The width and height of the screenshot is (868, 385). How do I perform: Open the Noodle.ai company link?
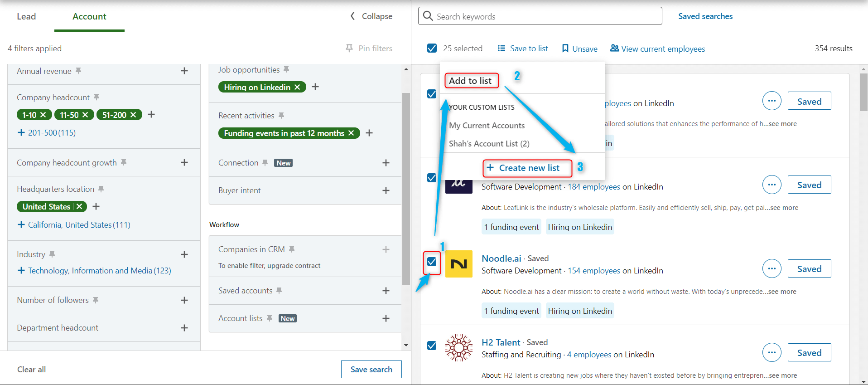(x=501, y=258)
